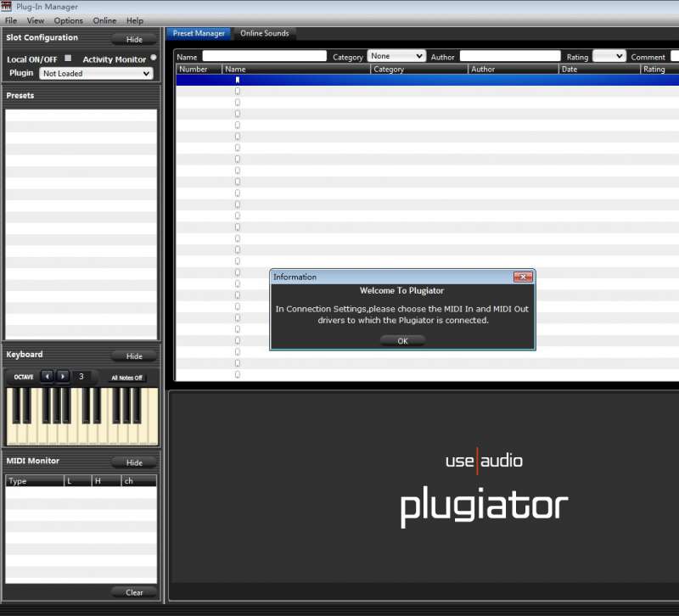Hide the Slot Configuration panel
679x616 pixels.
click(x=134, y=39)
